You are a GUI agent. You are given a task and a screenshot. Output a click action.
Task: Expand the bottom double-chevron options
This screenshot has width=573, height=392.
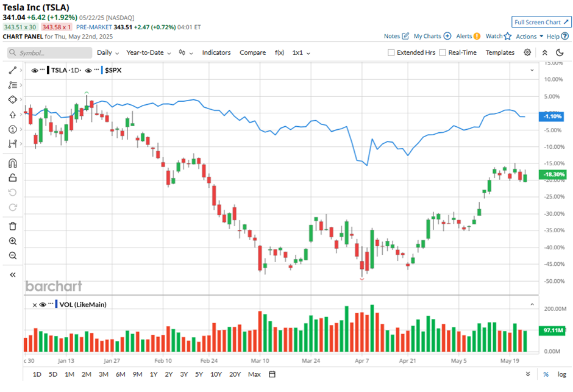[x=528, y=374]
